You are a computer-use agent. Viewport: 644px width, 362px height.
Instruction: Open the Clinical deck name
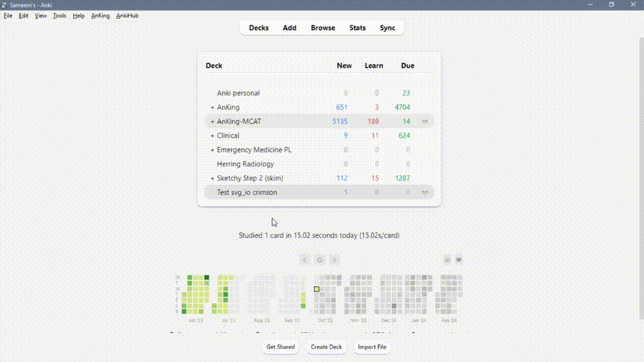click(x=228, y=136)
